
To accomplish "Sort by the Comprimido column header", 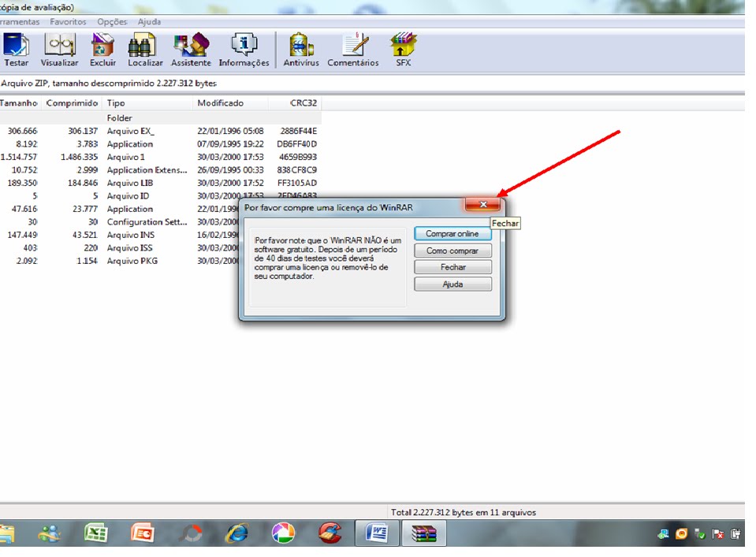I will tap(72, 103).
